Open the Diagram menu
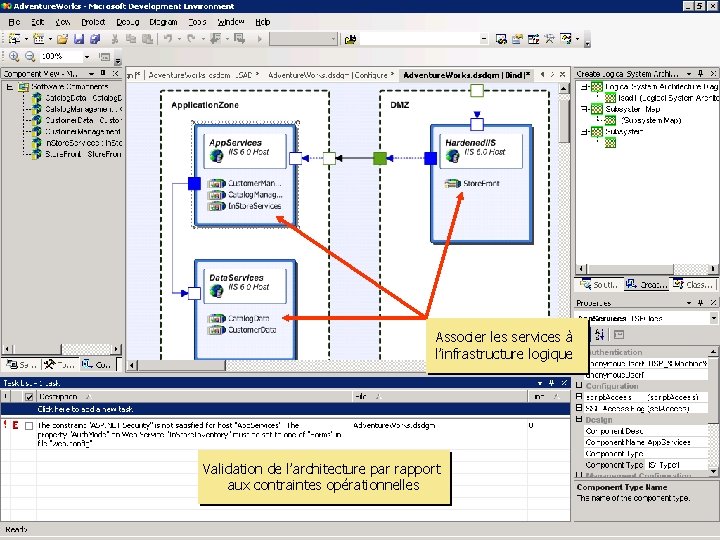 click(x=163, y=22)
